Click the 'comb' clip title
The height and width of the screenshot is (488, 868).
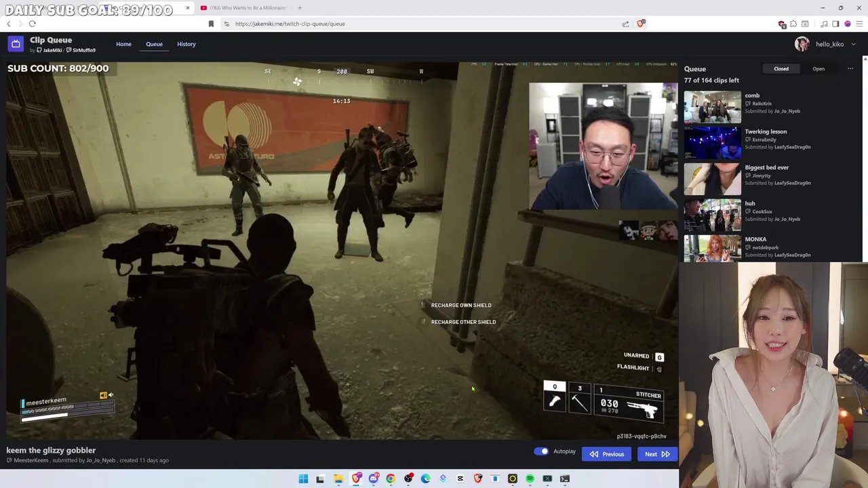752,96
